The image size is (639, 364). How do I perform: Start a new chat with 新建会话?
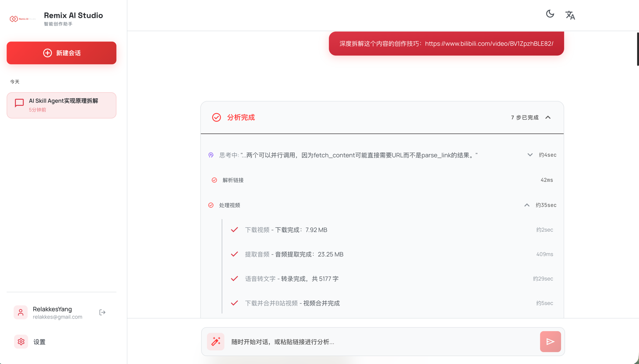(x=62, y=53)
